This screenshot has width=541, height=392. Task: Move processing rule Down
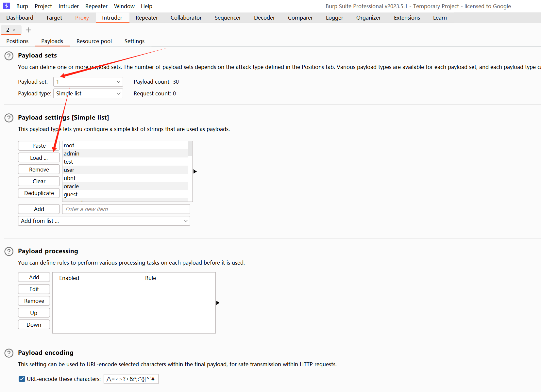pyautogui.click(x=34, y=325)
